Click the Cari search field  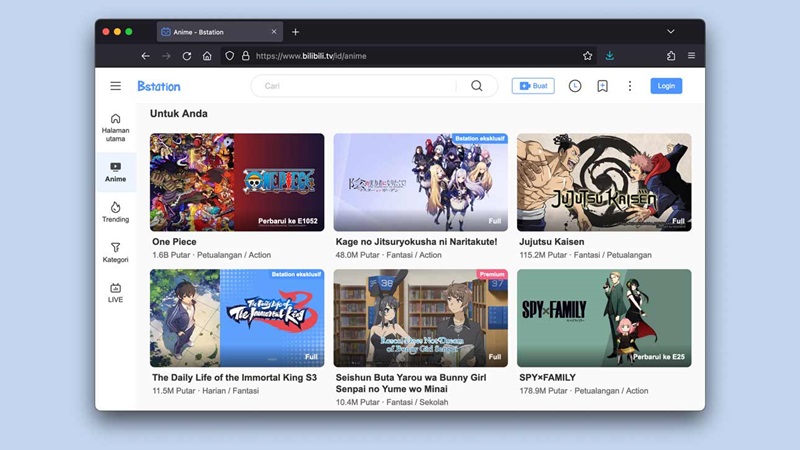pyautogui.click(x=355, y=86)
